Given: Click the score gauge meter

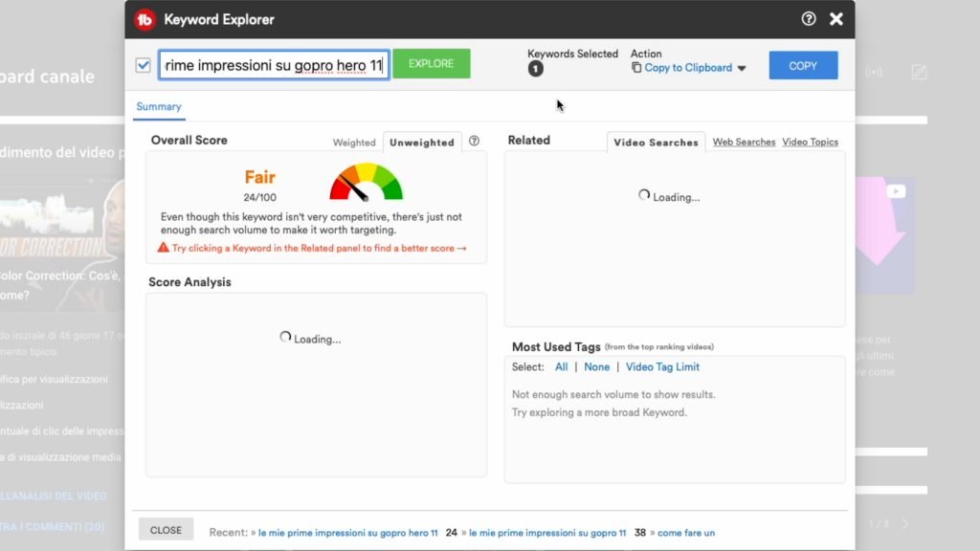Looking at the screenshot, I should [x=367, y=182].
